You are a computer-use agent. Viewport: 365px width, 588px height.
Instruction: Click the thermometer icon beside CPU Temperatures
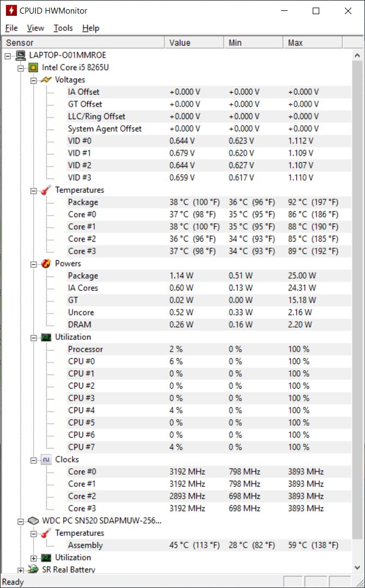[46, 190]
